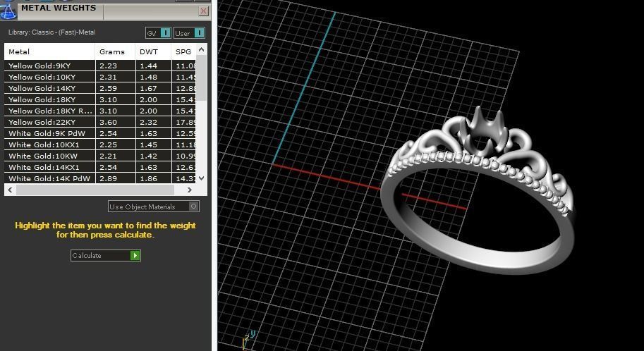
Task: Select the White Gold:14KX1 row
Action: pyautogui.click(x=99, y=167)
